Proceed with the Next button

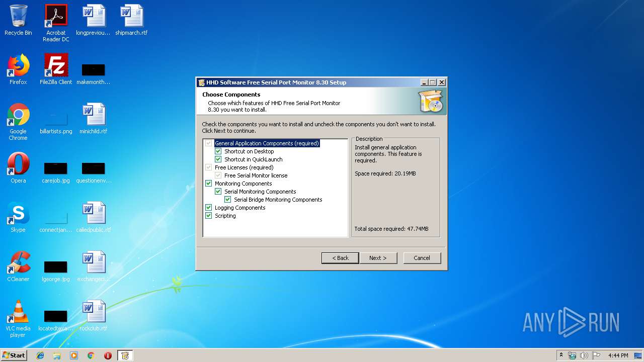click(x=378, y=258)
